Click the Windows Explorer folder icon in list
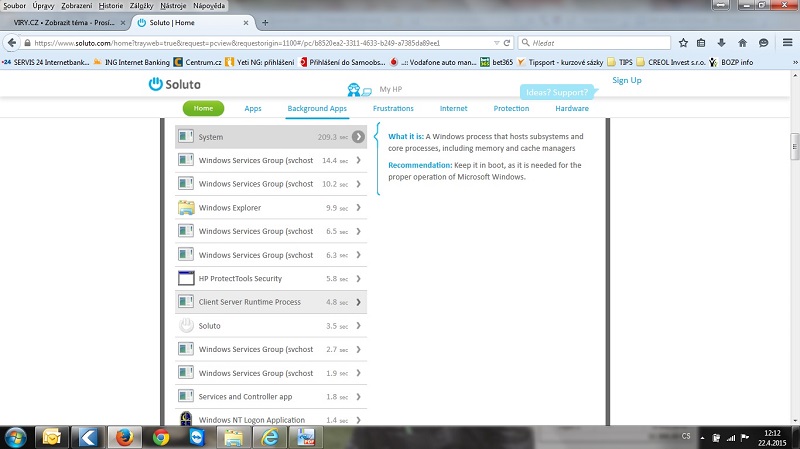The image size is (800, 449). [186, 207]
